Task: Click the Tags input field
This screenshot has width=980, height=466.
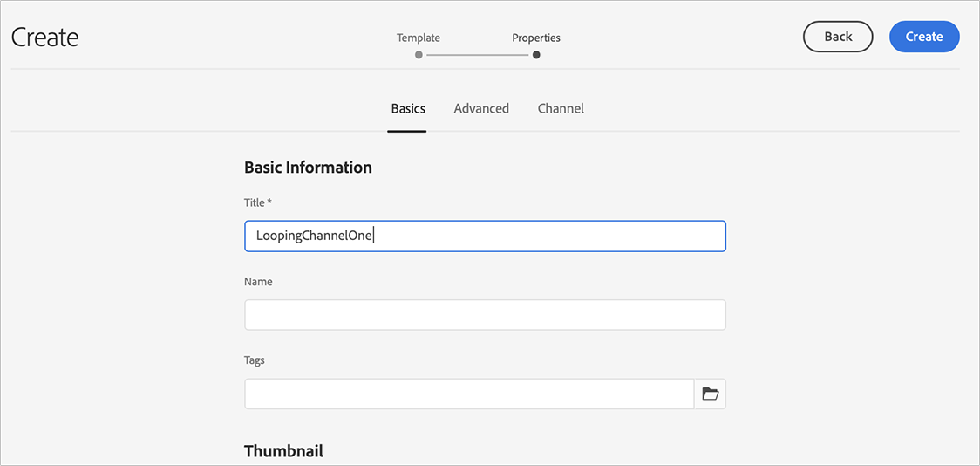Action: [469, 394]
